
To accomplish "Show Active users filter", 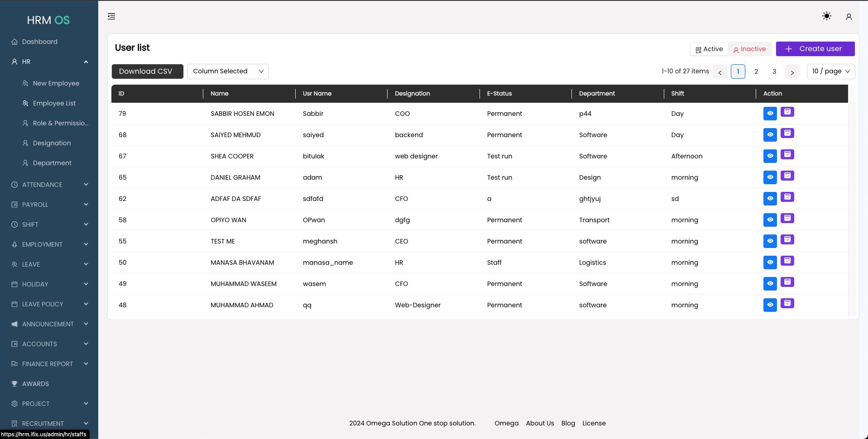I will coord(709,49).
